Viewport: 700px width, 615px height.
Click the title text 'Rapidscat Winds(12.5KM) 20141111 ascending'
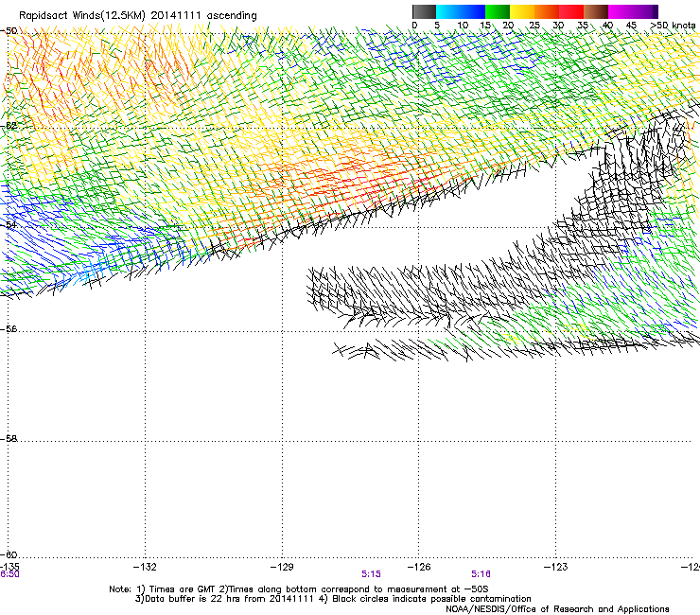(x=138, y=16)
